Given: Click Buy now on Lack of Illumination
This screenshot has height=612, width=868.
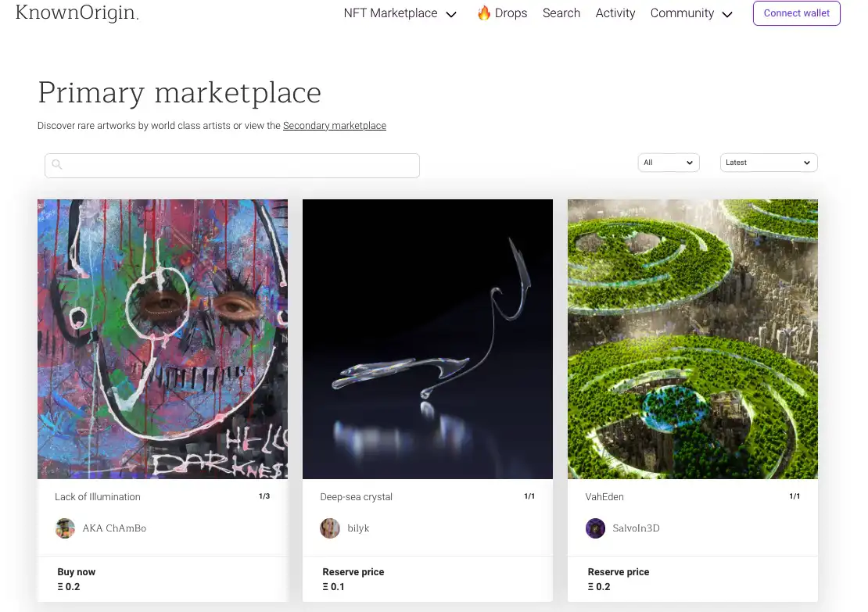Looking at the screenshot, I should coord(77,571).
